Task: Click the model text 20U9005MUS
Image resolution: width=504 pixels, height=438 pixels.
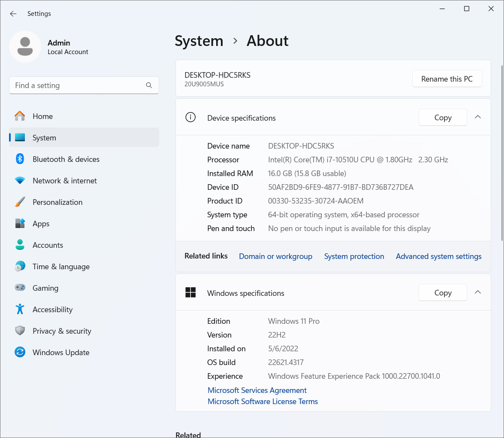Action: [x=204, y=84]
